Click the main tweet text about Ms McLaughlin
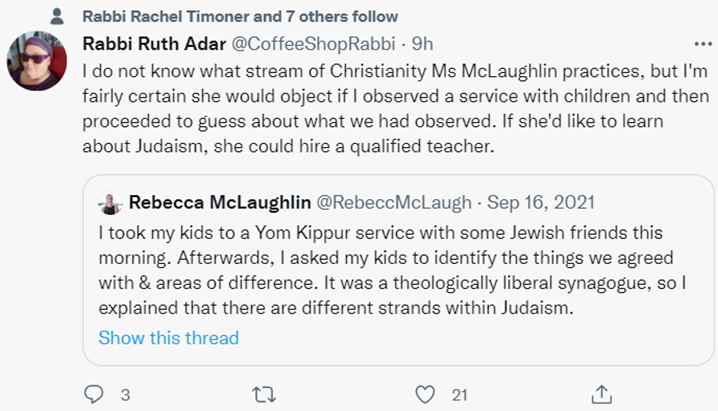The image size is (718, 411). coord(396,108)
